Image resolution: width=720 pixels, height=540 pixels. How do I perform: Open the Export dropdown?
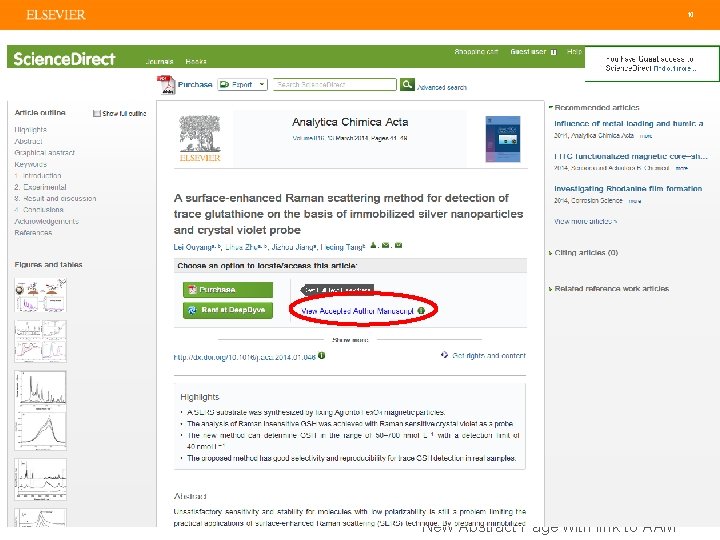[242, 84]
